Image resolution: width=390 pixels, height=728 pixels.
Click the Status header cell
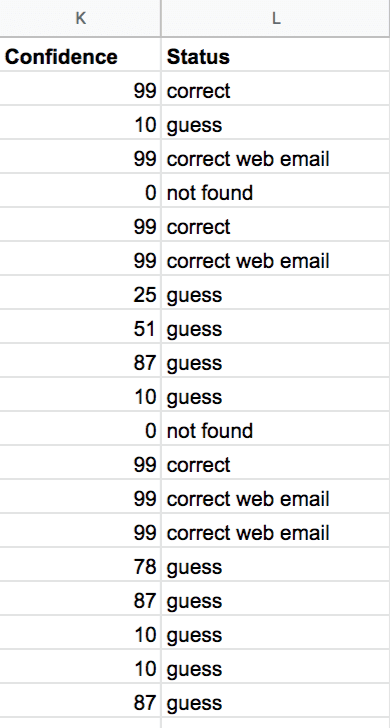click(x=276, y=54)
